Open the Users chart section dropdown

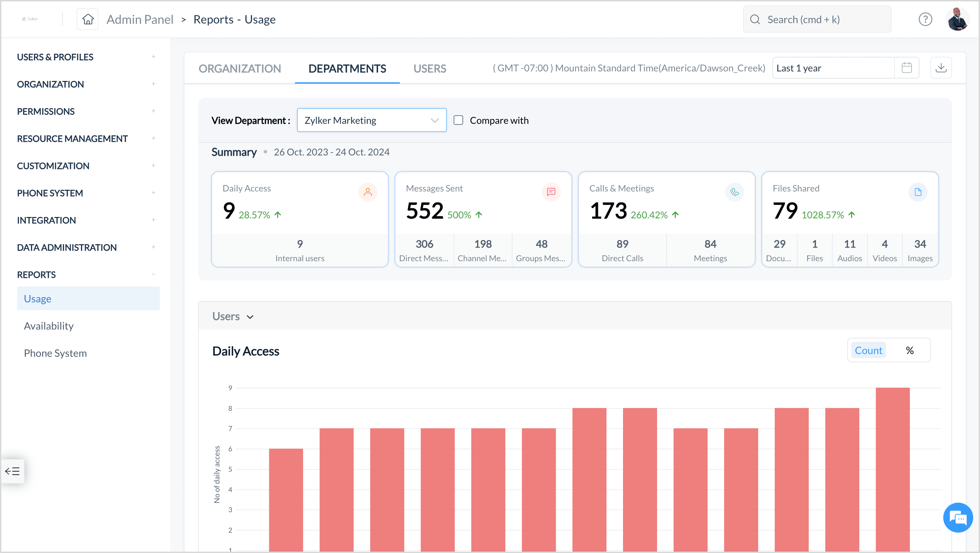[x=233, y=316]
